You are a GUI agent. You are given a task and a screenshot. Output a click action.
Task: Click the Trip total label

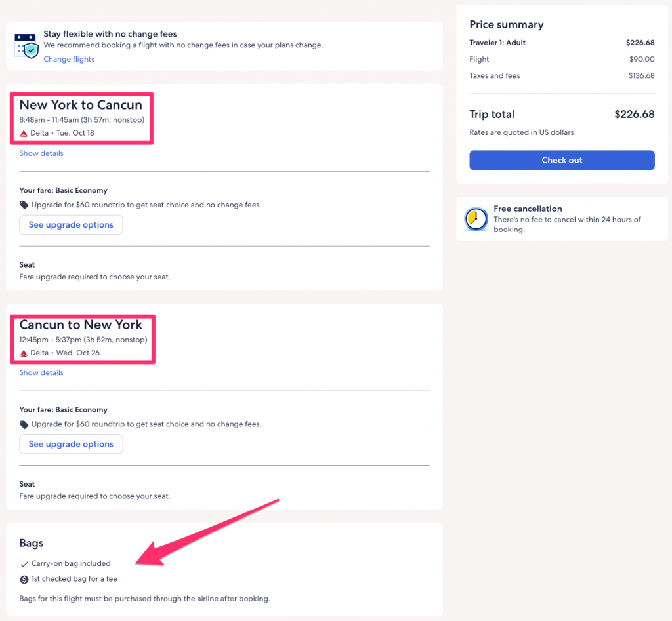(492, 114)
